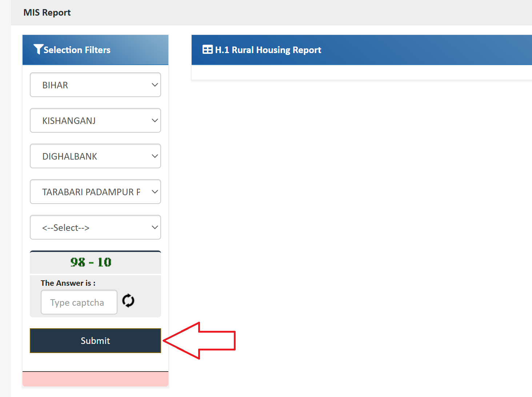Select the Selection Filters panel heading
Image resolution: width=532 pixels, height=397 pixels.
(x=77, y=50)
